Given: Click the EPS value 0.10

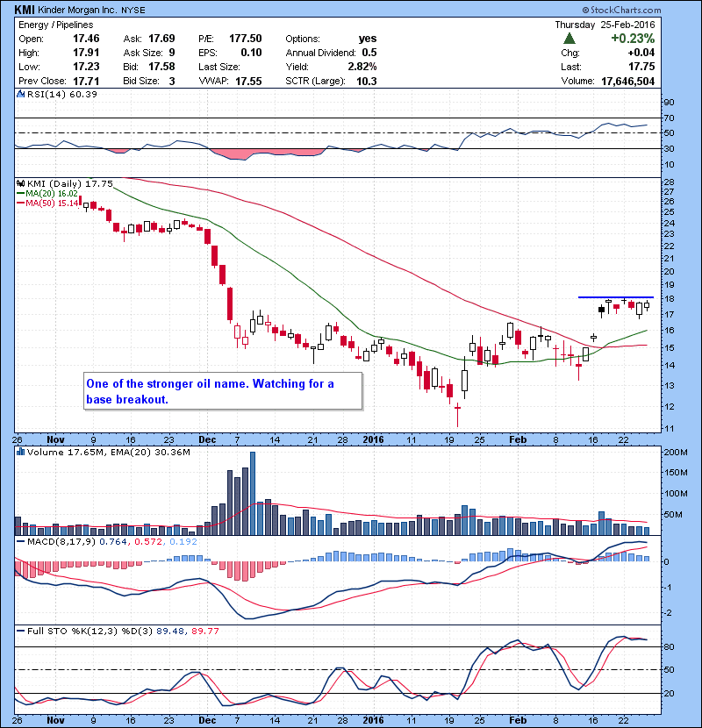Looking at the screenshot, I should point(251,53).
